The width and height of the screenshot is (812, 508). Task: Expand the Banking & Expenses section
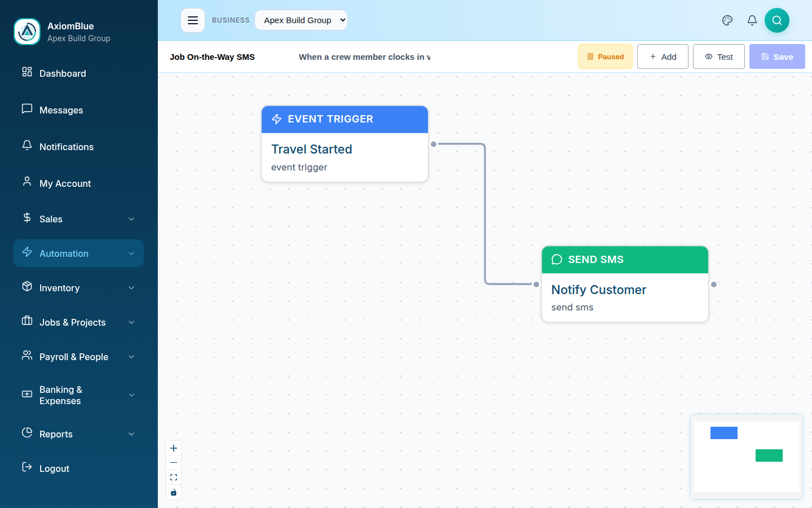(78, 395)
